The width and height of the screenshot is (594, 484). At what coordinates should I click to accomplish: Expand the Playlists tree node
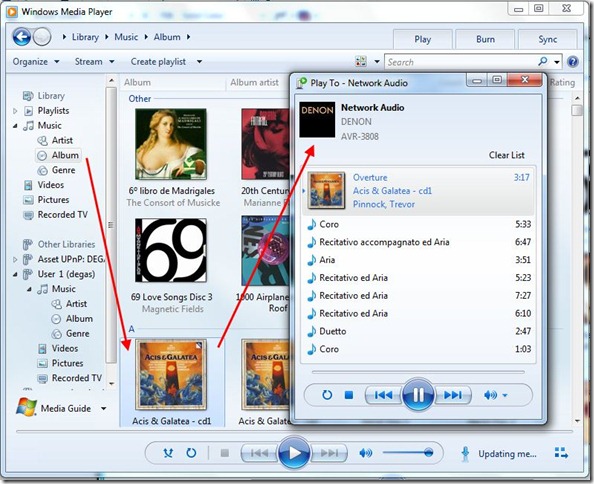pyautogui.click(x=15, y=111)
